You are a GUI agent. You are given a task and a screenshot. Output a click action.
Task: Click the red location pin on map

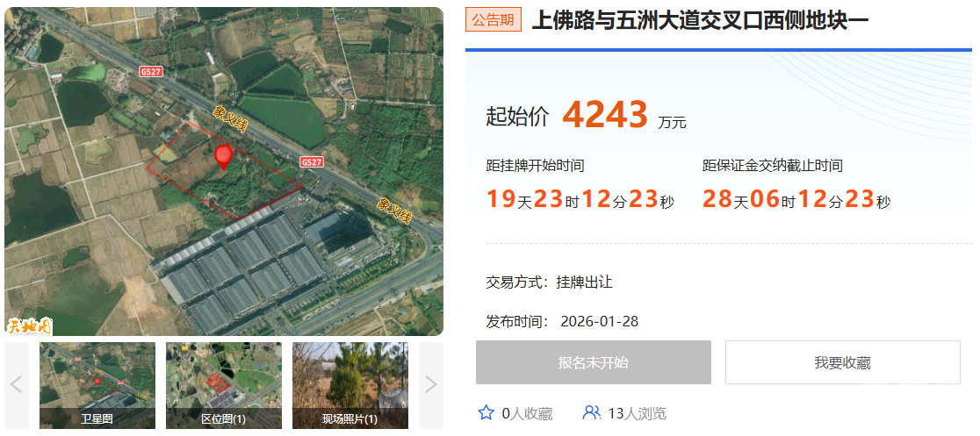pos(223,158)
